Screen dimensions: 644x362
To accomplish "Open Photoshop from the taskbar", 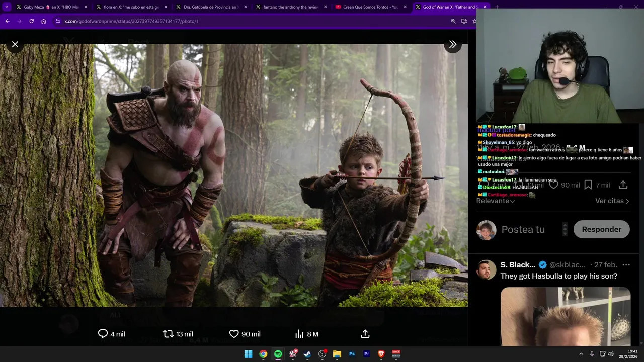I will pyautogui.click(x=352, y=354).
